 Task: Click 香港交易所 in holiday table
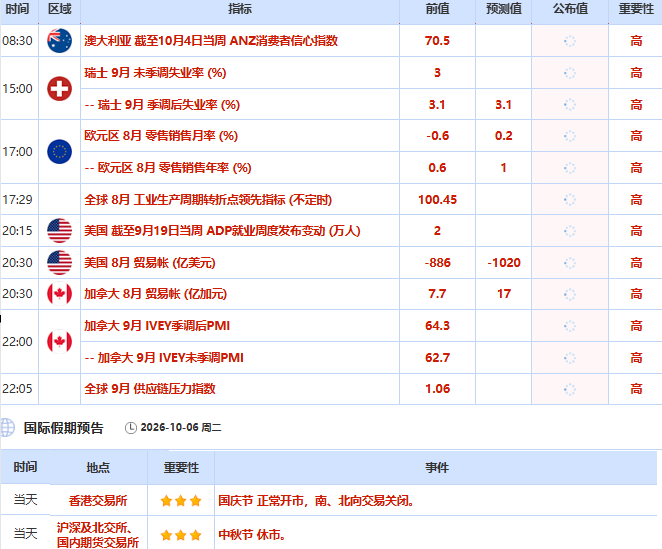[x=98, y=501]
